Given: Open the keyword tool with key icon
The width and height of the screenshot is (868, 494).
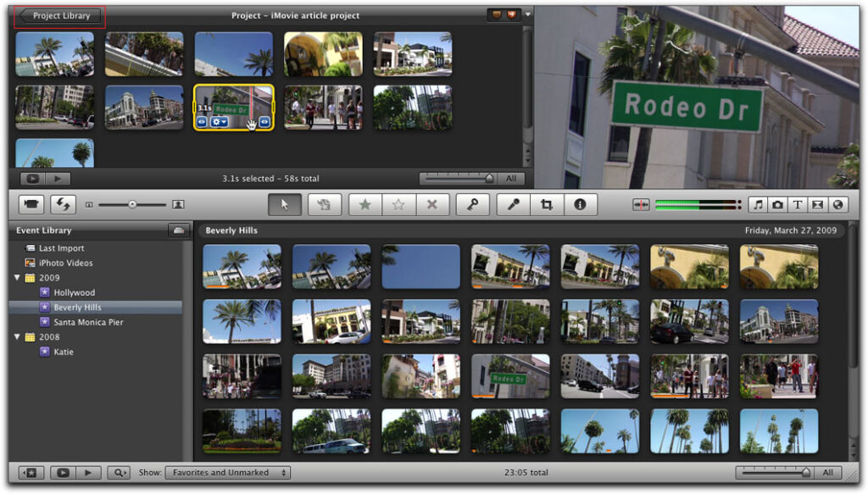Looking at the screenshot, I should click(472, 204).
